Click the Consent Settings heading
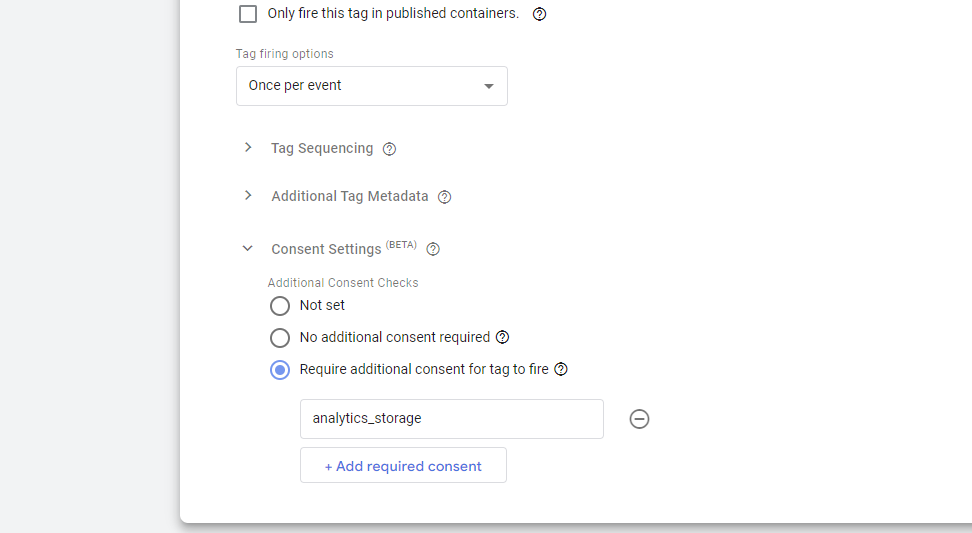Screen dimensions: 972x533 click(x=326, y=249)
